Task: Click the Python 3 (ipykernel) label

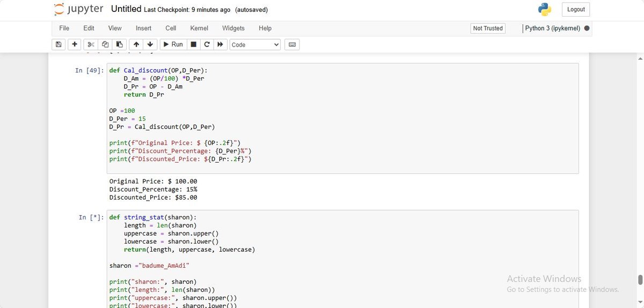Action: point(553,28)
